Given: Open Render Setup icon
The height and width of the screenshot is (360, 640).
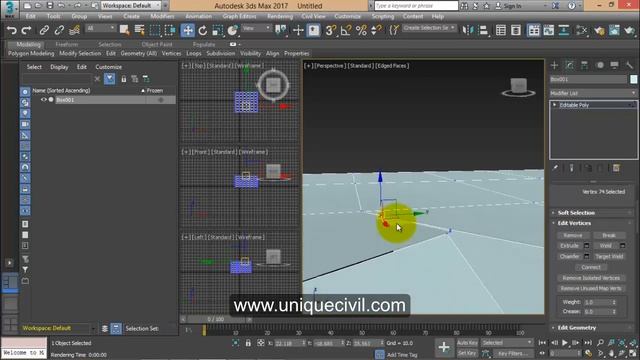Looking at the screenshot, I should point(599,30).
